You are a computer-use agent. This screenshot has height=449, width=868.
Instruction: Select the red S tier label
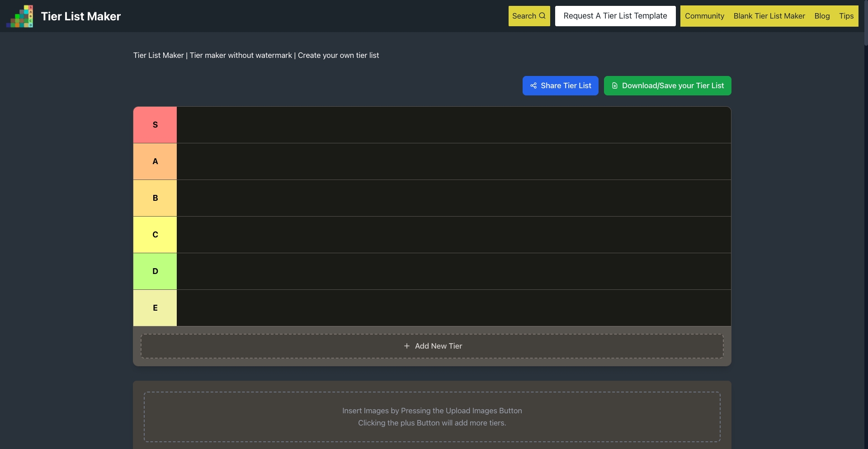click(x=155, y=124)
